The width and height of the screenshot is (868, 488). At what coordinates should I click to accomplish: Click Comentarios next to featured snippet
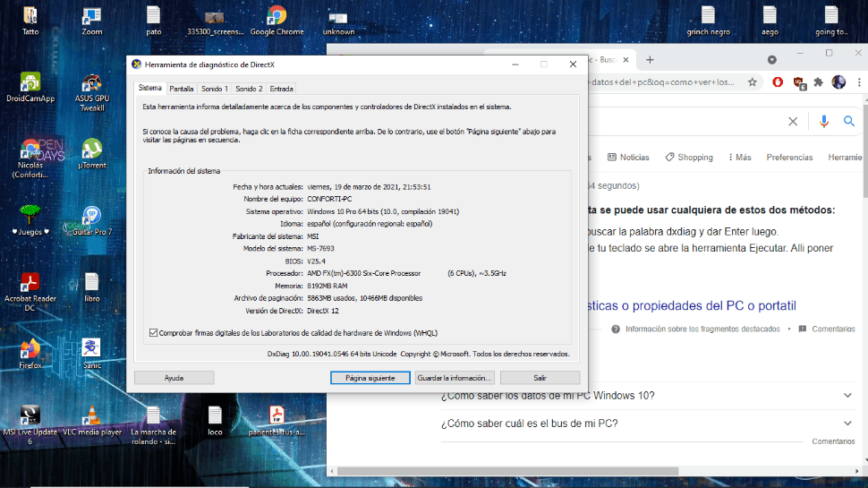coord(827,329)
